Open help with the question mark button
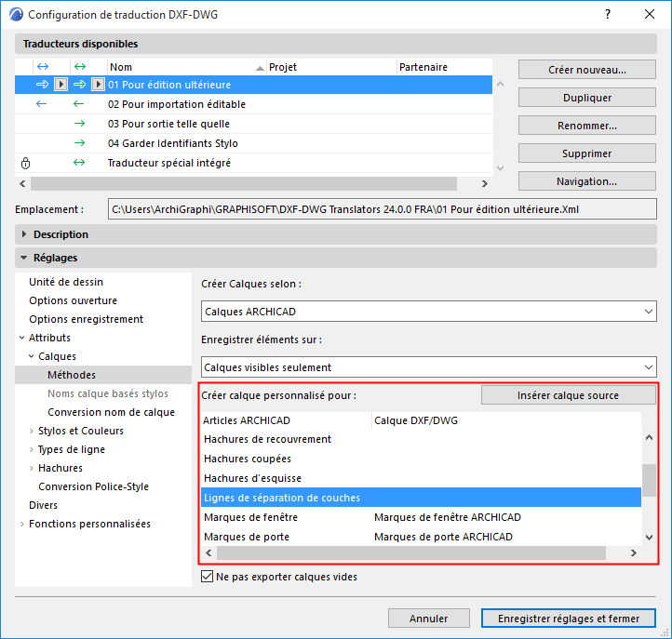The height and width of the screenshot is (639, 672). tap(608, 14)
